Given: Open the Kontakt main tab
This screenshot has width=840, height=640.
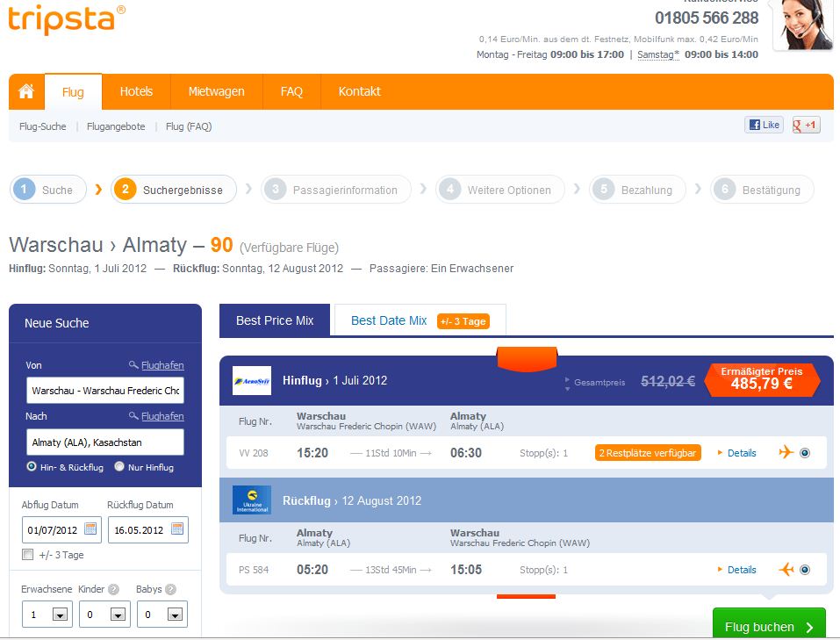Looking at the screenshot, I should 360,91.
